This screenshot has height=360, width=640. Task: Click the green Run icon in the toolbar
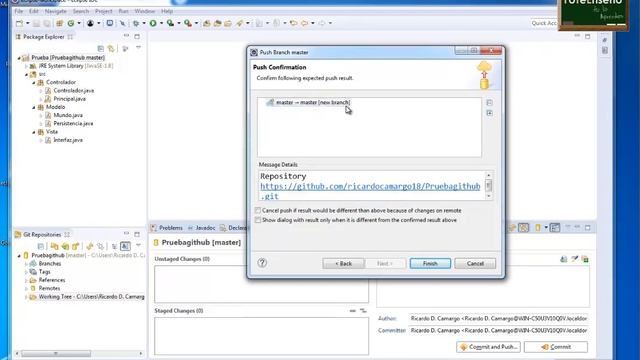coord(153,23)
